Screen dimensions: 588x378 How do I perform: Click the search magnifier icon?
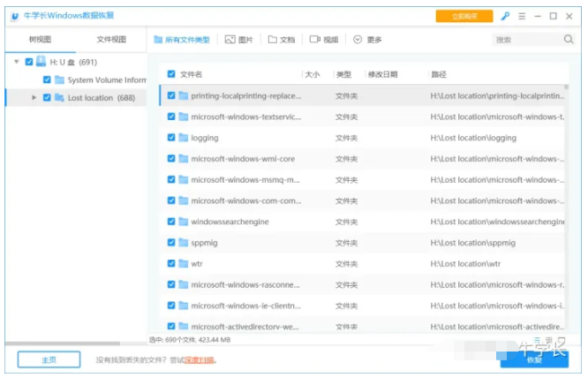569,40
